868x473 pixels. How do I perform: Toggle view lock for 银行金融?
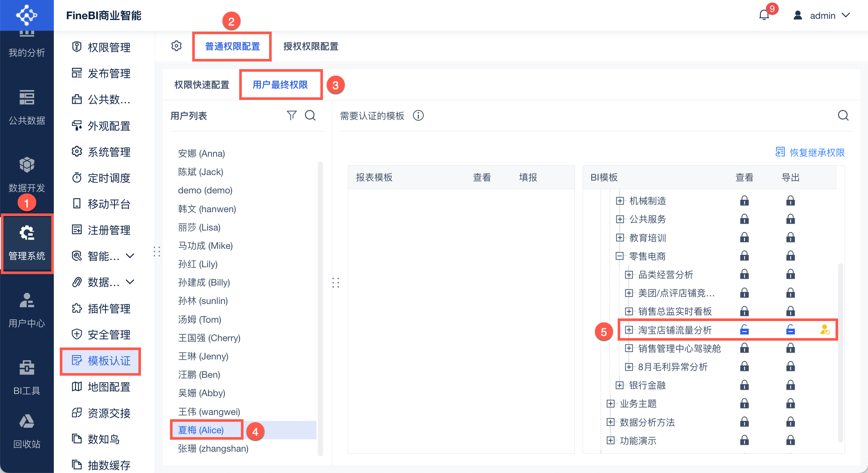point(744,385)
